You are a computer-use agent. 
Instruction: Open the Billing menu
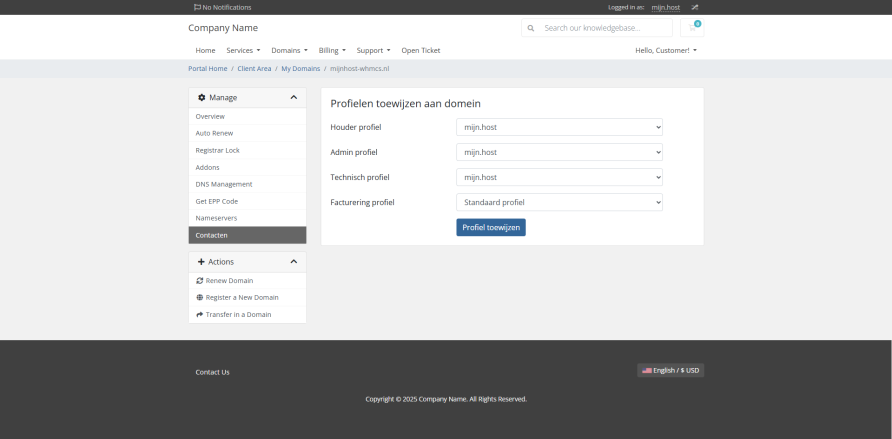tap(332, 50)
